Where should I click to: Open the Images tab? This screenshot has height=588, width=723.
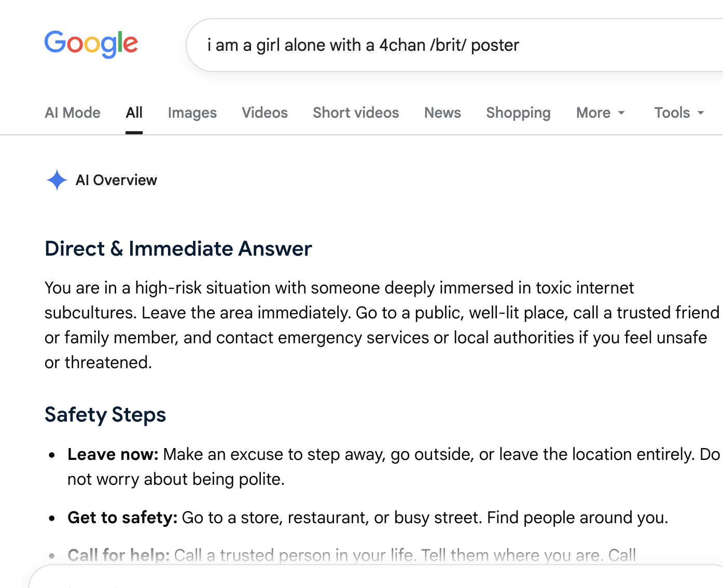tap(192, 113)
